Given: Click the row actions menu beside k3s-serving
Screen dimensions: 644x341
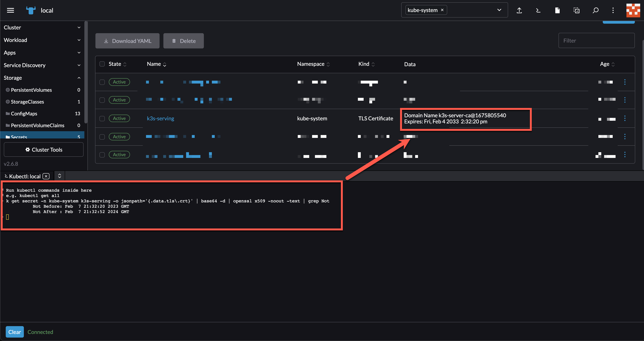Looking at the screenshot, I should [x=625, y=119].
